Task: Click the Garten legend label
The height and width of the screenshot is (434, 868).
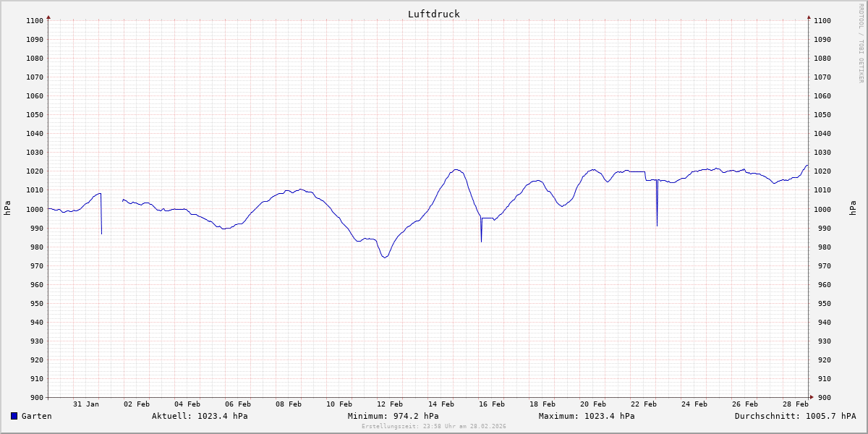Action: [x=36, y=416]
